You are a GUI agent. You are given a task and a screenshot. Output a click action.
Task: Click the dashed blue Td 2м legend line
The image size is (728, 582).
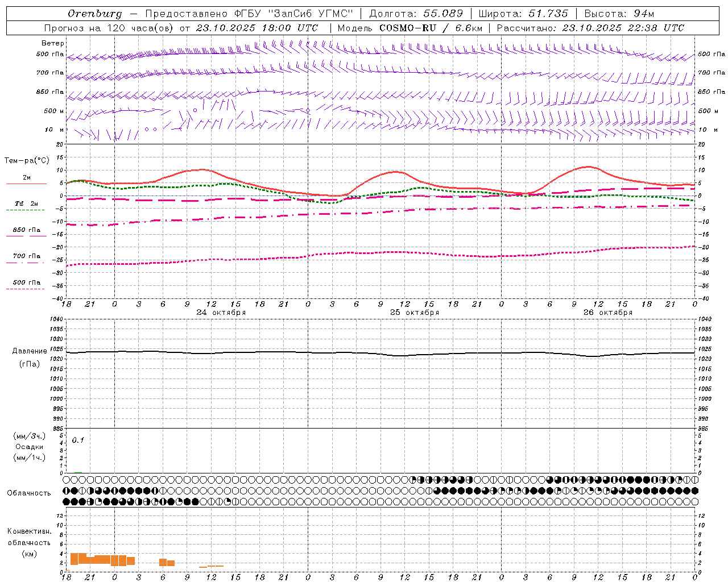click(x=25, y=210)
